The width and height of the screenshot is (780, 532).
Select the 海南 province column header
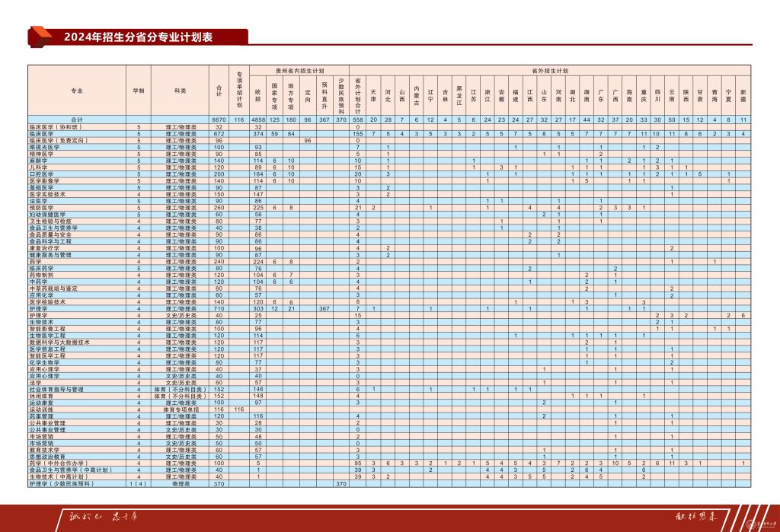coord(629,95)
